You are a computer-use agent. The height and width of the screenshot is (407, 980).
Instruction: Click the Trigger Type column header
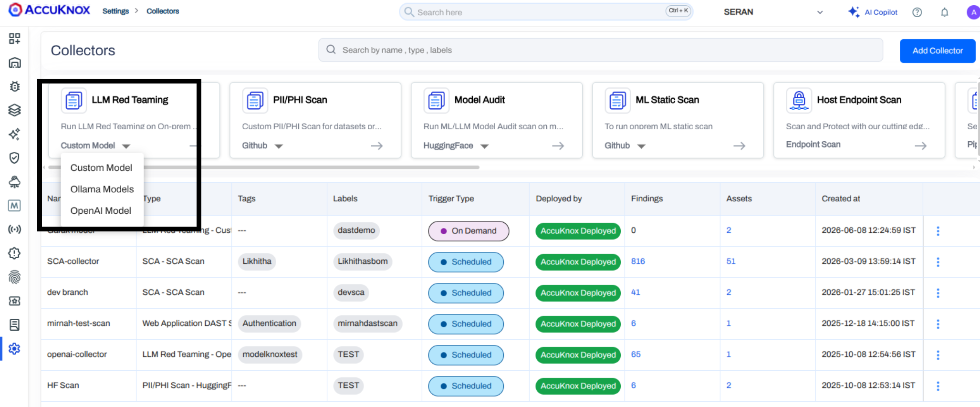(451, 198)
